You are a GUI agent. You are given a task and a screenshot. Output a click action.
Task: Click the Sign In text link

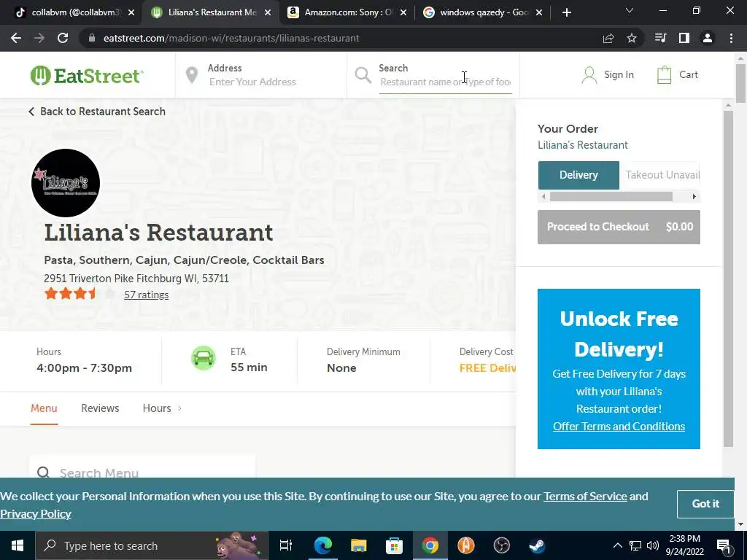click(619, 75)
